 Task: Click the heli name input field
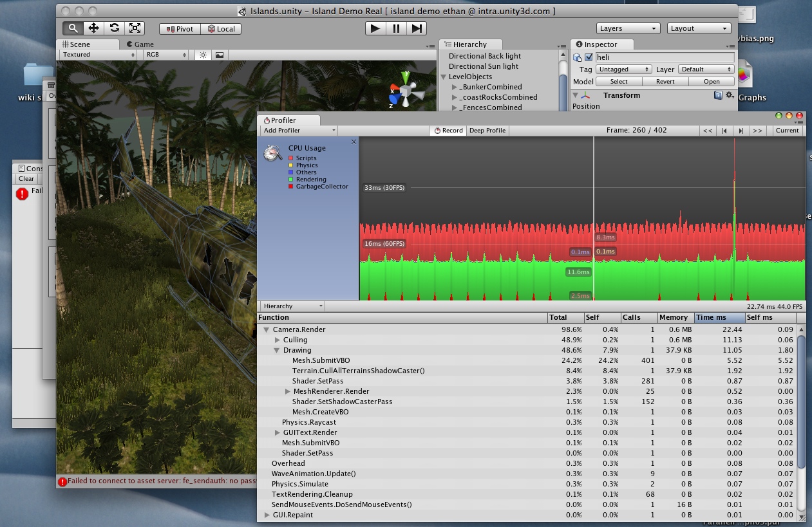(x=665, y=57)
